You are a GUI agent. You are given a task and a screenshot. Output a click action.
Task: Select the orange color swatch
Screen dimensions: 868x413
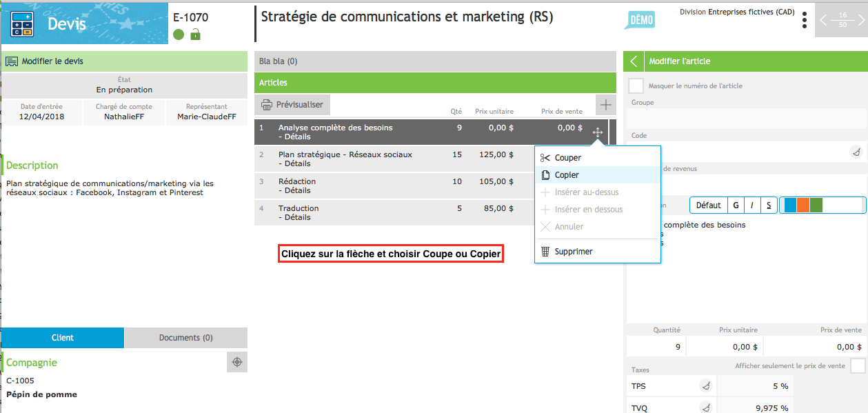click(803, 205)
